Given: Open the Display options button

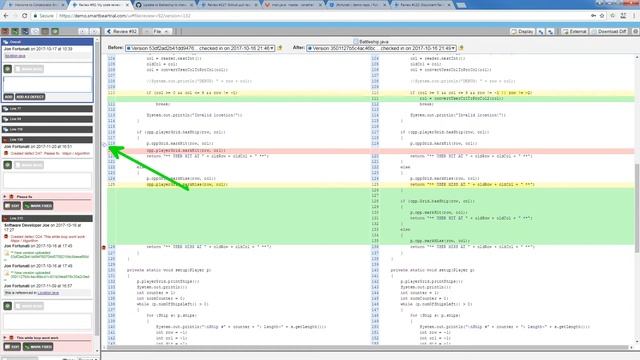Looking at the screenshot, I should tap(523, 31).
